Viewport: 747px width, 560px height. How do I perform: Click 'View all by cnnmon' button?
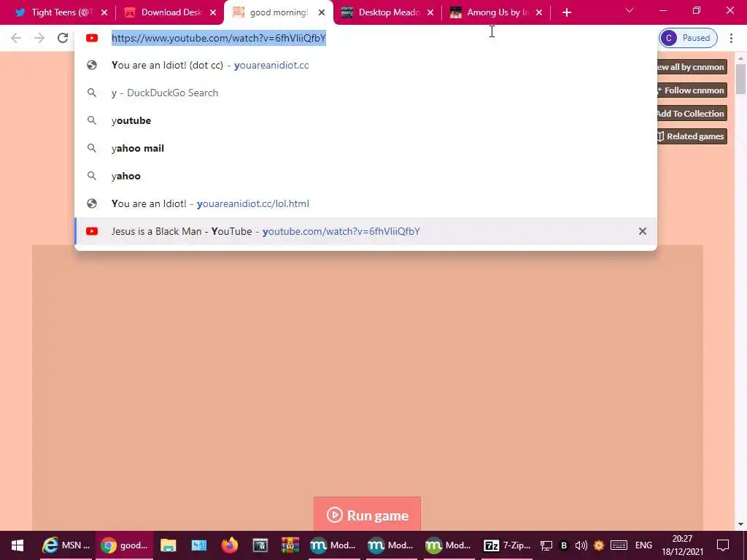[x=692, y=67]
